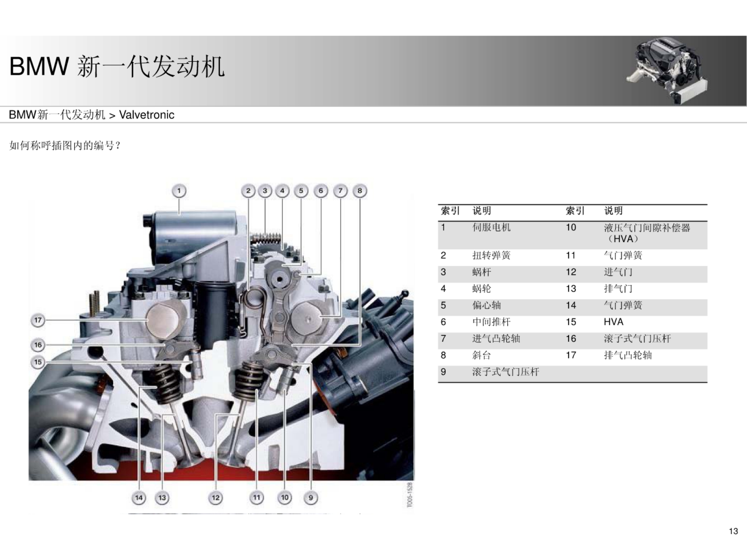The width and height of the screenshot is (747, 560).
Task: Select callout marker 8 at top right
Action: click(360, 191)
